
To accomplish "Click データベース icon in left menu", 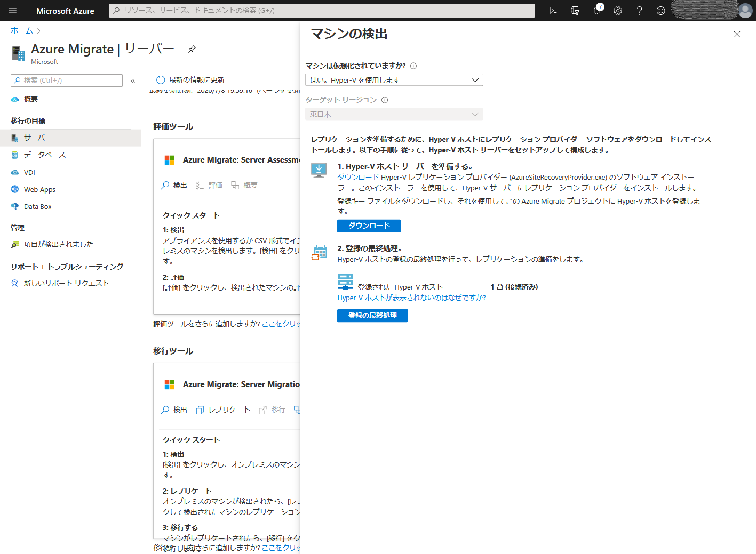I will pos(15,155).
